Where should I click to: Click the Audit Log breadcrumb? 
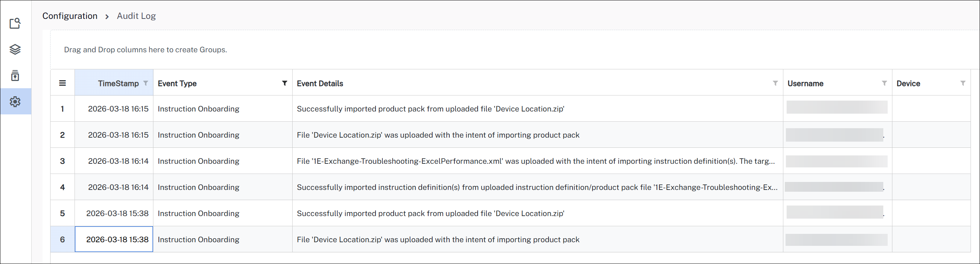(136, 16)
